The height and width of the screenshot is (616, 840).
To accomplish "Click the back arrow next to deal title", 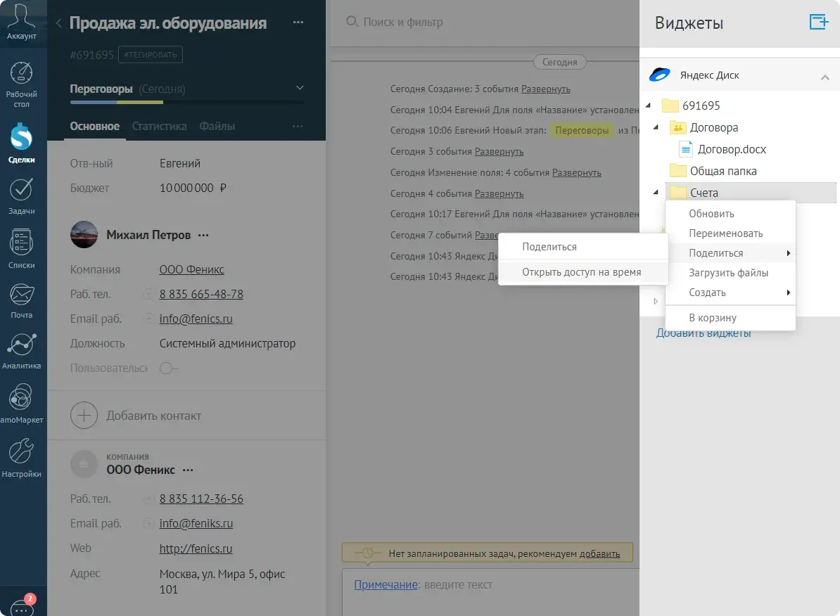I will [x=58, y=23].
